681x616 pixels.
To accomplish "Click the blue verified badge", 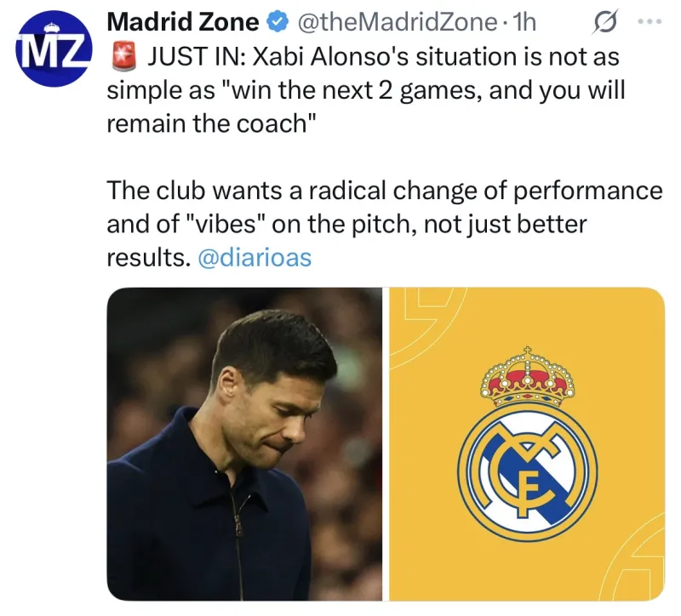I will click(278, 22).
